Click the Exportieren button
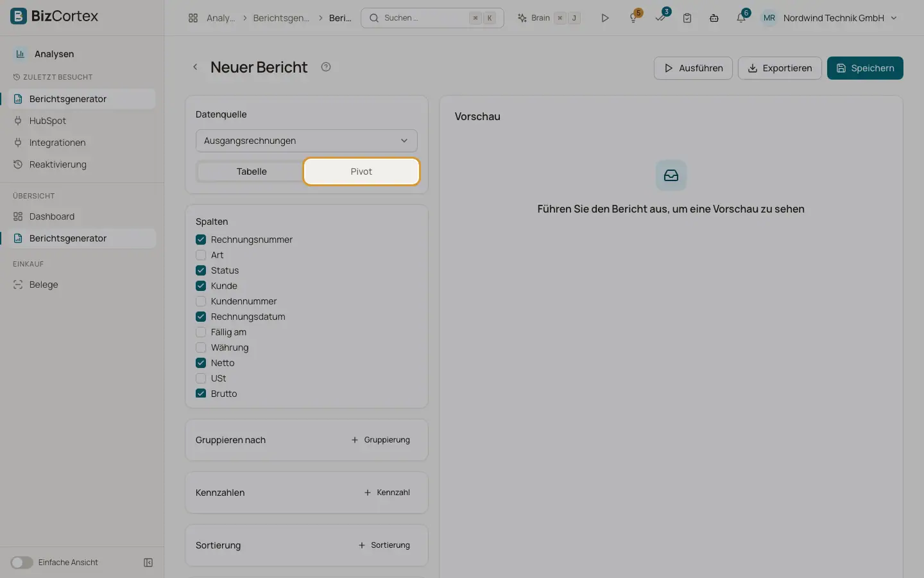 tap(780, 68)
